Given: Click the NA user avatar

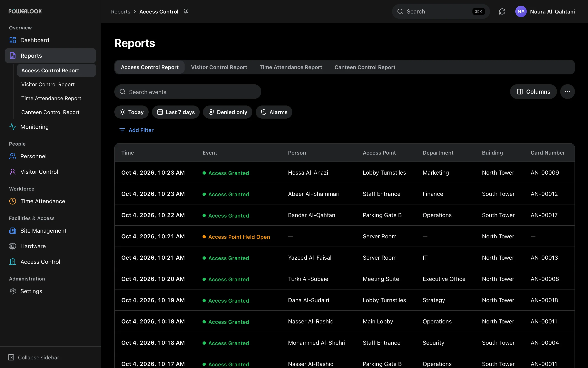Looking at the screenshot, I should 521,11.
